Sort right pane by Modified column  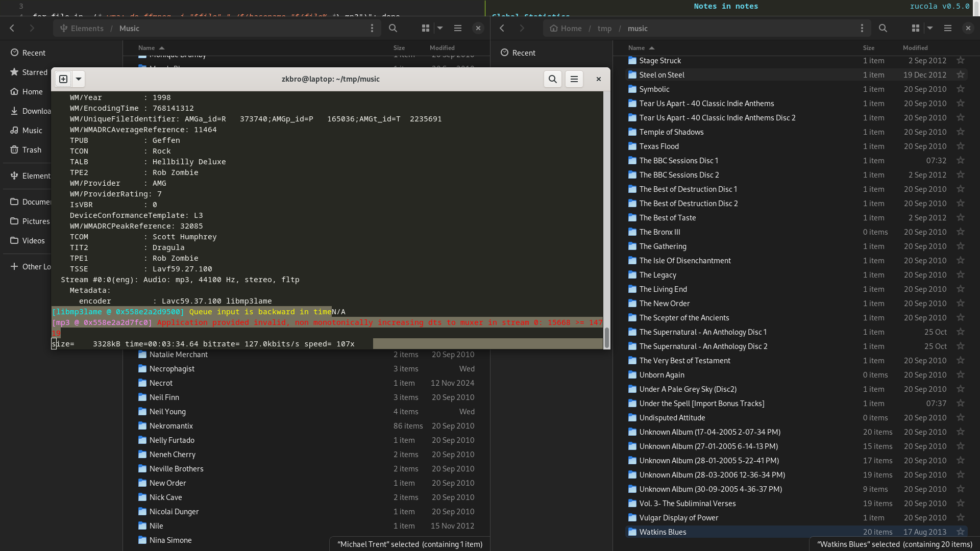click(x=915, y=48)
